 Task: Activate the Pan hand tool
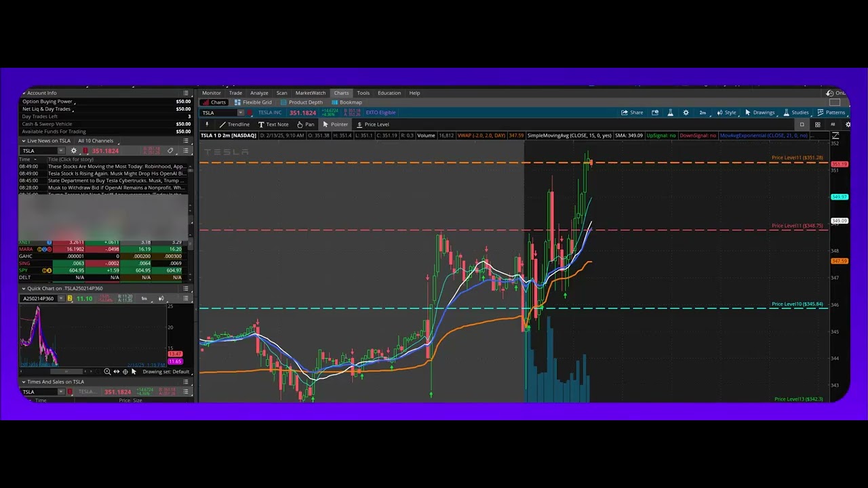tap(305, 125)
